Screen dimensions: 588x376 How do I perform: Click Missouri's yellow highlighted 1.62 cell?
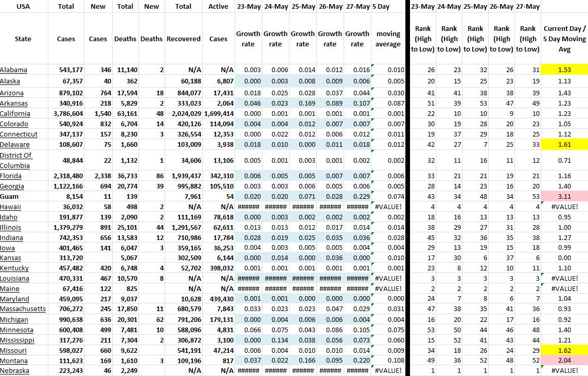coord(564,350)
